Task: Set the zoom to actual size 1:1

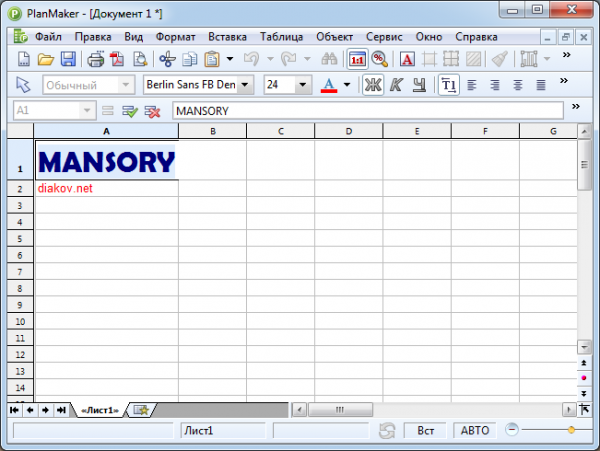Action: pyautogui.click(x=357, y=59)
